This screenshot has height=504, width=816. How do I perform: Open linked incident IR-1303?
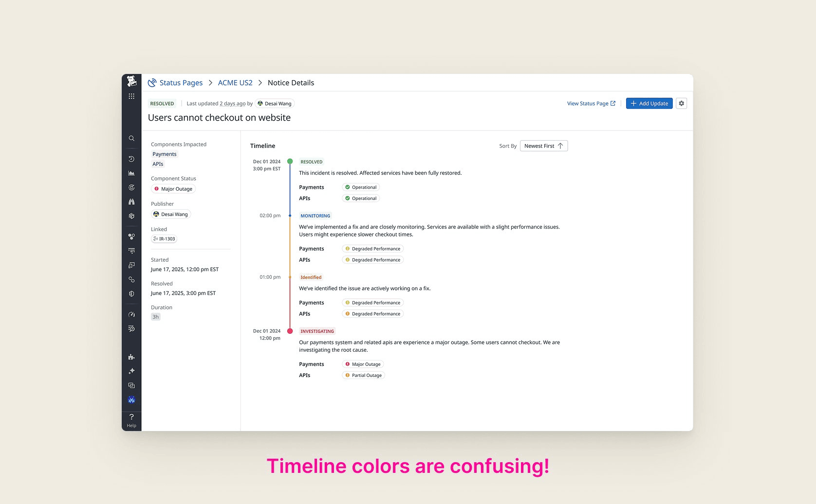point(164,239)
